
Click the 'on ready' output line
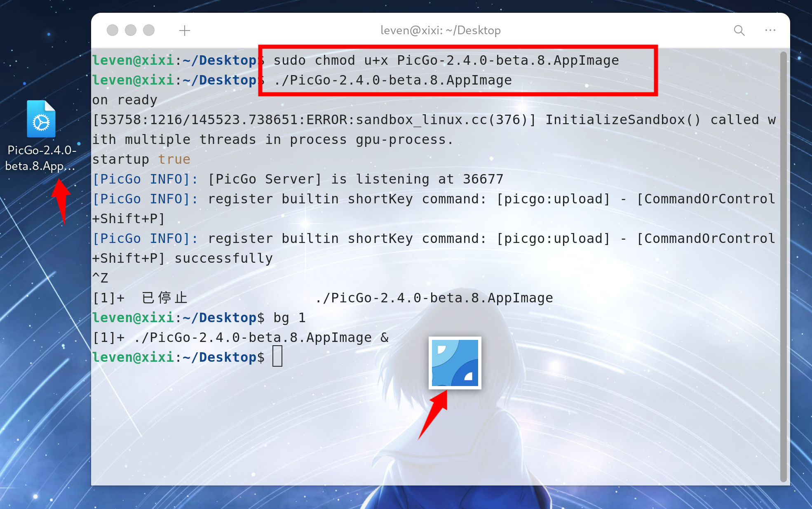[x=124, y=100]
